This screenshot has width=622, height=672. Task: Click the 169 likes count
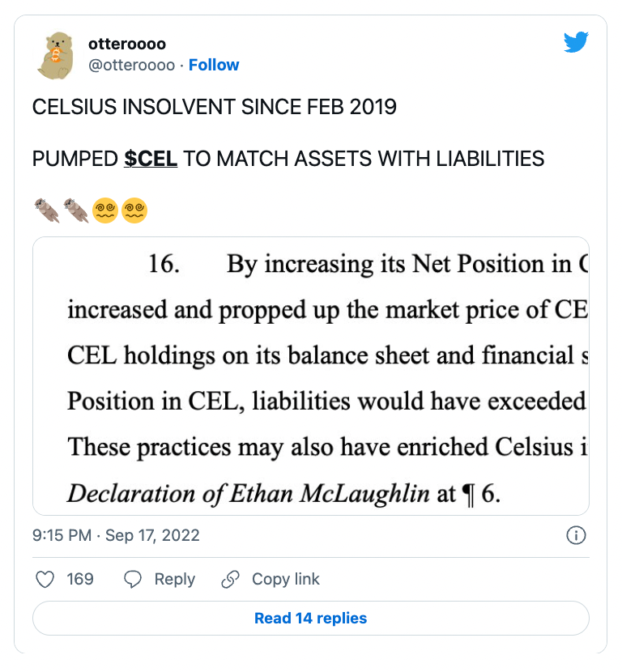tap(80, 579)
